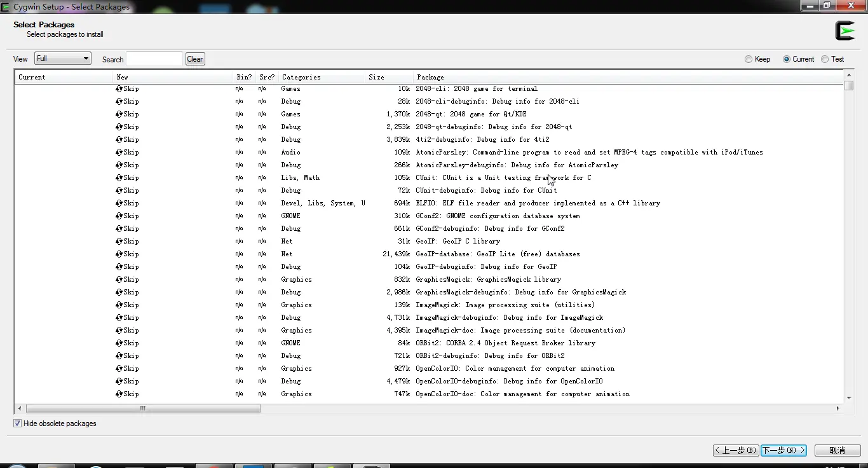Select the Current radio button
This screenshot has height=468, width=868.
tap(787, 59)
